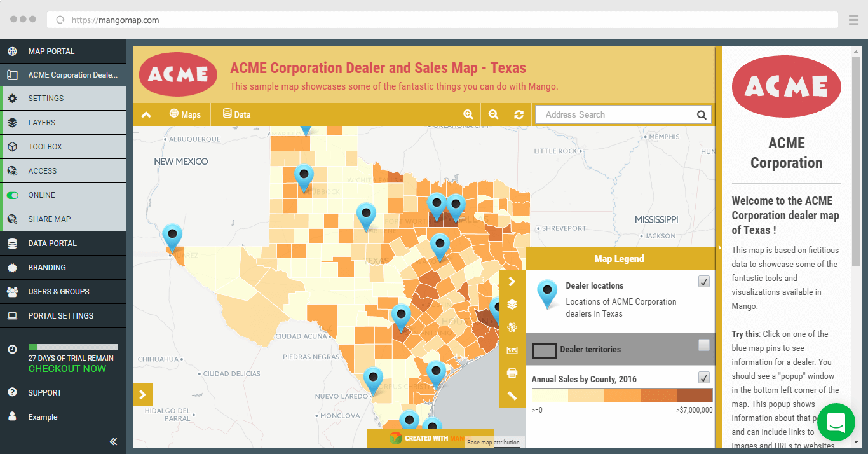This screenshot has width=868, height=454.
Task: Click the USERS & GROUPS people icon
Action: pos(12,292)
